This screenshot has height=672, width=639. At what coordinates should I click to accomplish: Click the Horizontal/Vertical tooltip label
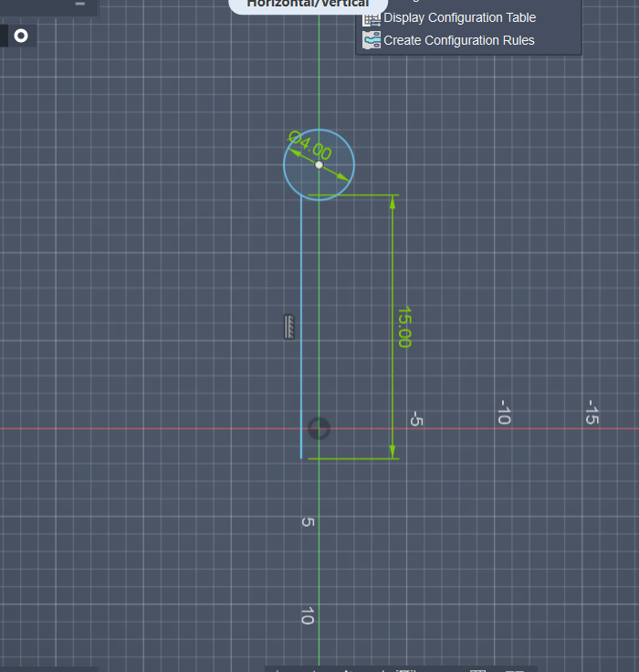click(309, 4)
